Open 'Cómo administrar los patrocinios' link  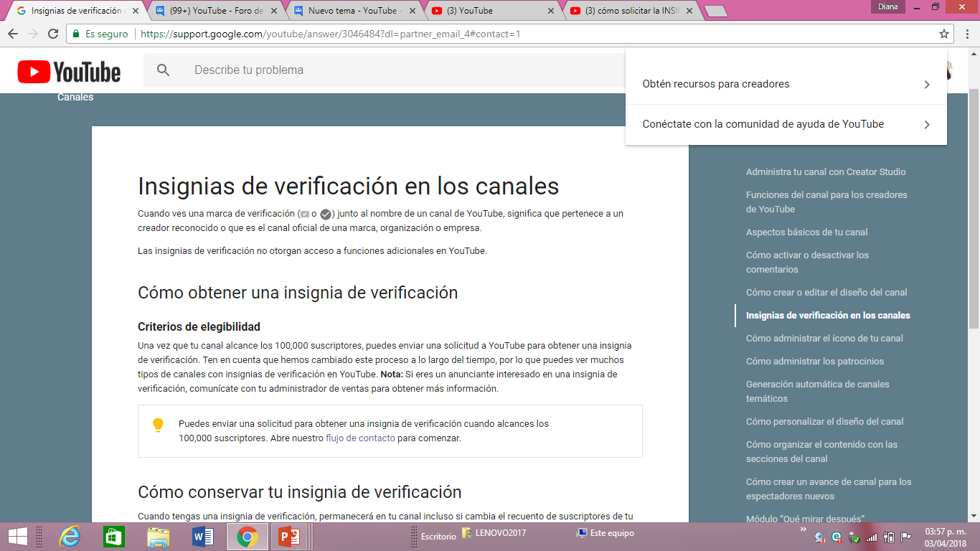tap(815, 362)
